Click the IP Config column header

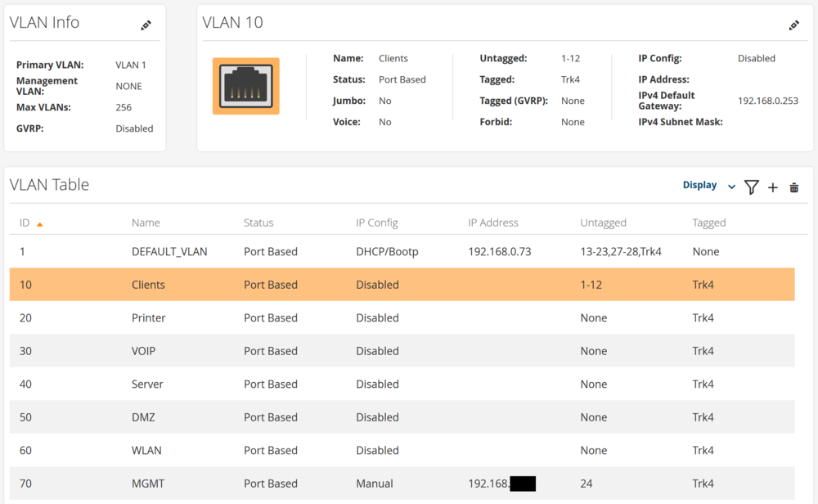pos(376,223)
